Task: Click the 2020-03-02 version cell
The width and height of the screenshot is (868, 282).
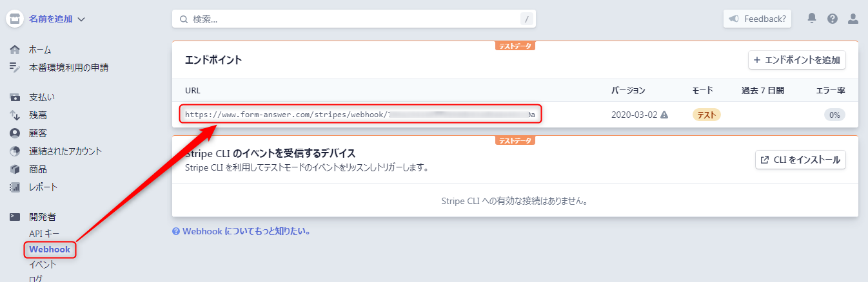Action: [x=634, y=115]
